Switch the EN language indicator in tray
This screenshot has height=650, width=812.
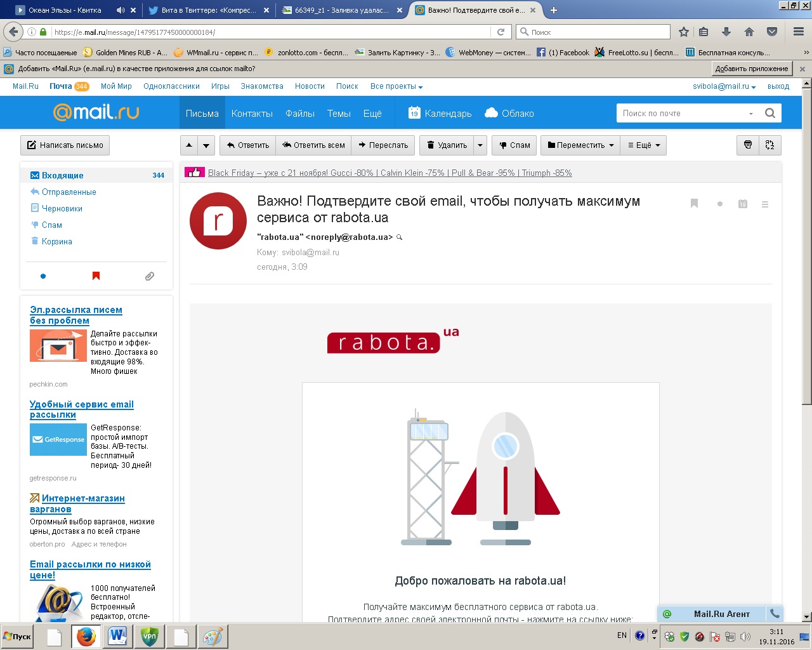[622, 635]
